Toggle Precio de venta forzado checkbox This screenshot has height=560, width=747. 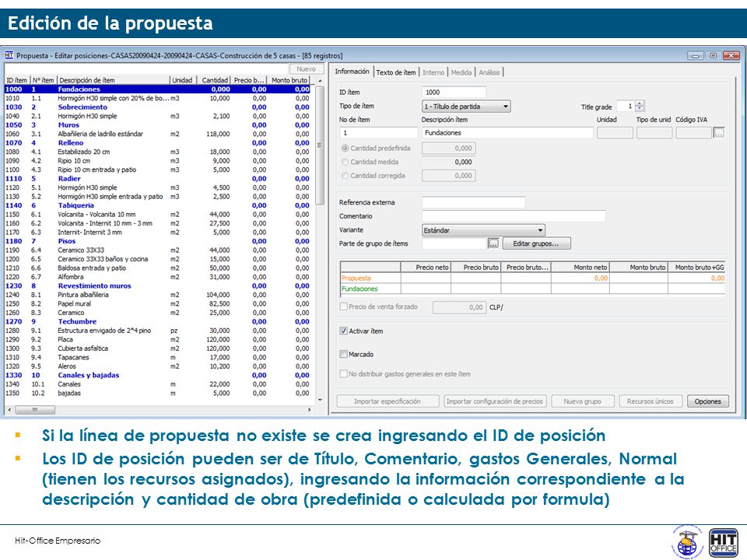pyautogui.click(x=343, y=306)
